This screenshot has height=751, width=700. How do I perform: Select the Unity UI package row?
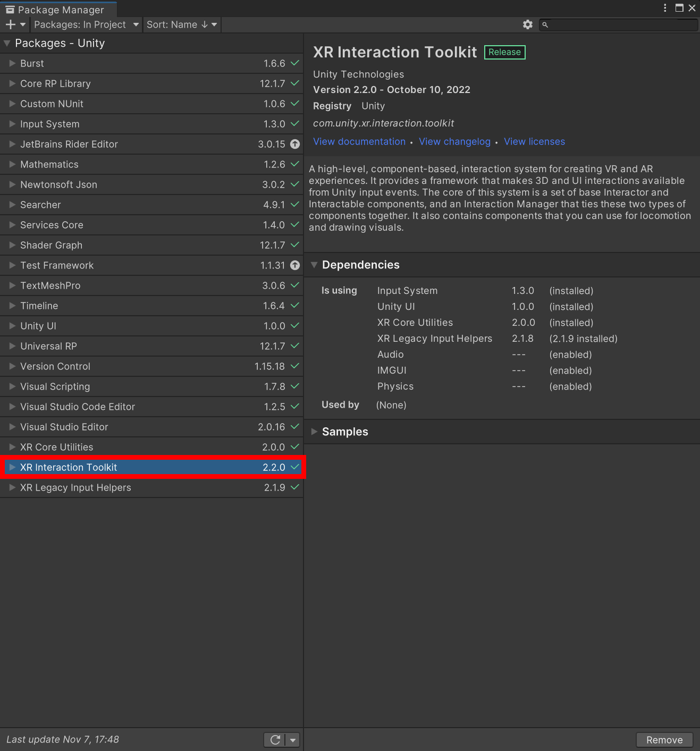(151, 326)
